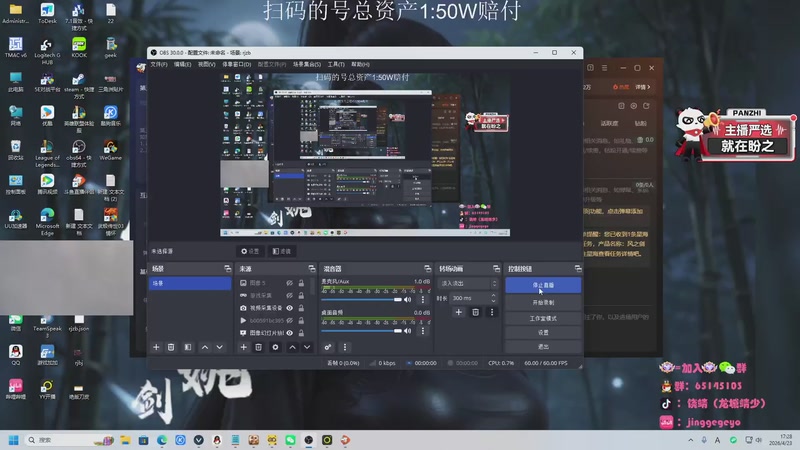Hide the 图像幻灯片放映 source

tap(289, 333)
